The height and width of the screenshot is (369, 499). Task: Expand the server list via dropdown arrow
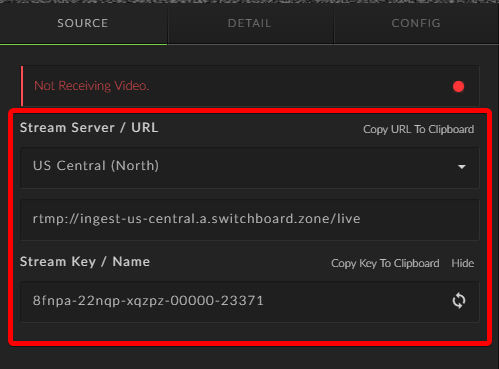click(462, 167)
